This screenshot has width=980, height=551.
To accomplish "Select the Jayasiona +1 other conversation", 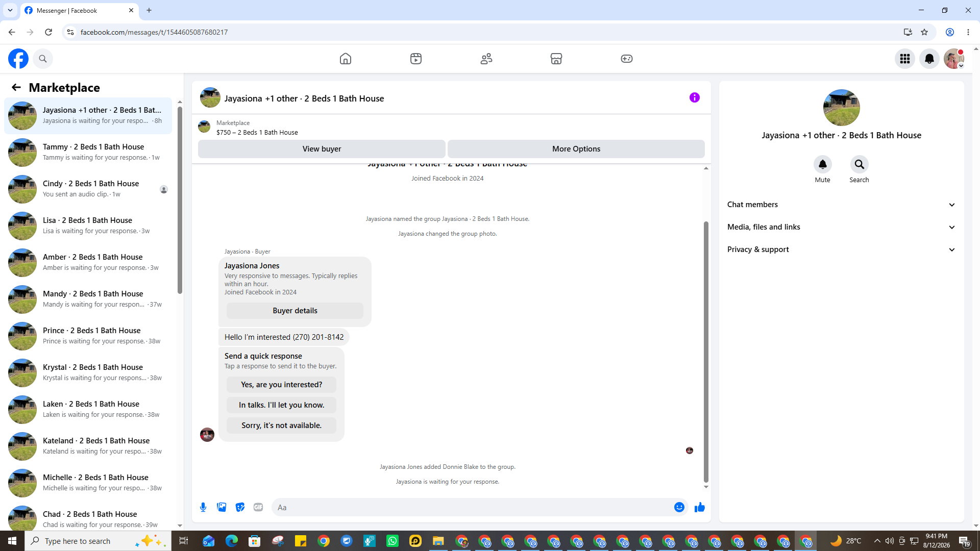I will pyautogui.click(x=88, y=116).
